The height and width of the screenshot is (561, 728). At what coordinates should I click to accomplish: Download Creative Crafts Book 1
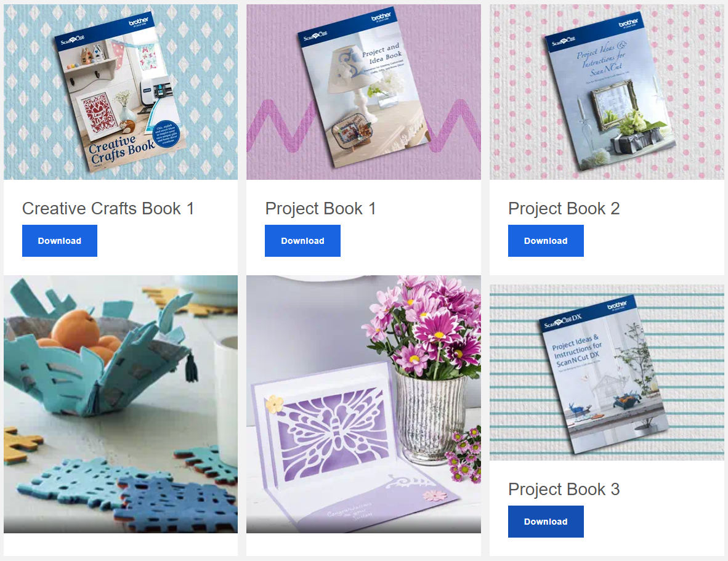pos(59,241)
